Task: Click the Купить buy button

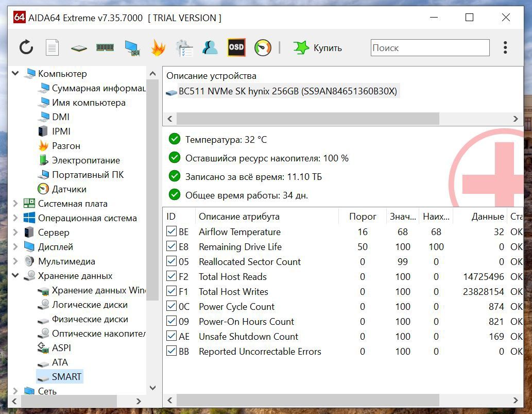Action: [x=318, y=47]
